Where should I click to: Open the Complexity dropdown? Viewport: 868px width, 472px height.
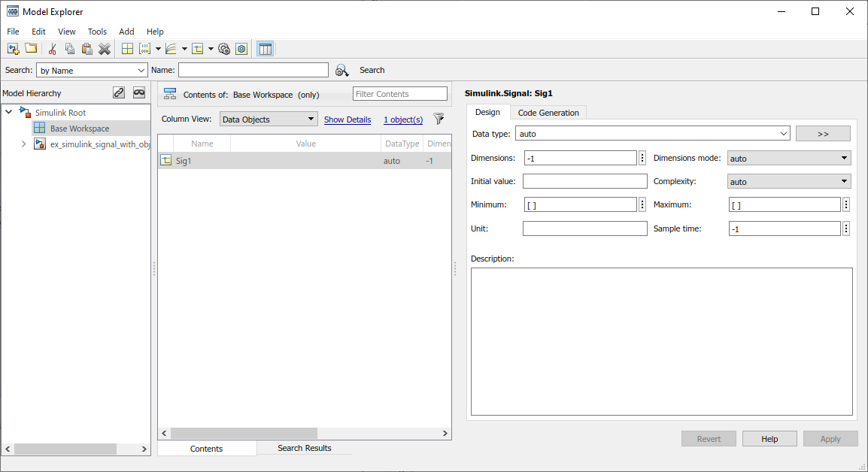(789, 182)
